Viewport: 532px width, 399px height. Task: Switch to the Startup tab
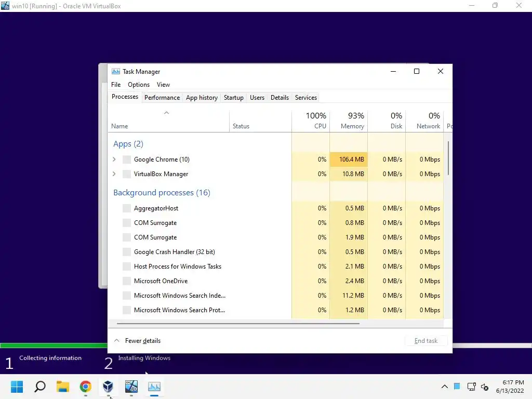coord(233,98)
